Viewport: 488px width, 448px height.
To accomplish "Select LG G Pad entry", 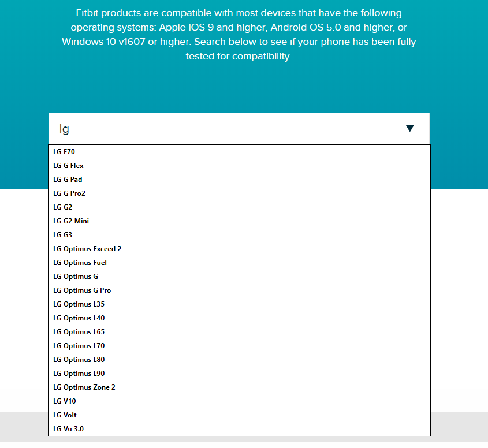I will [239, 180].
